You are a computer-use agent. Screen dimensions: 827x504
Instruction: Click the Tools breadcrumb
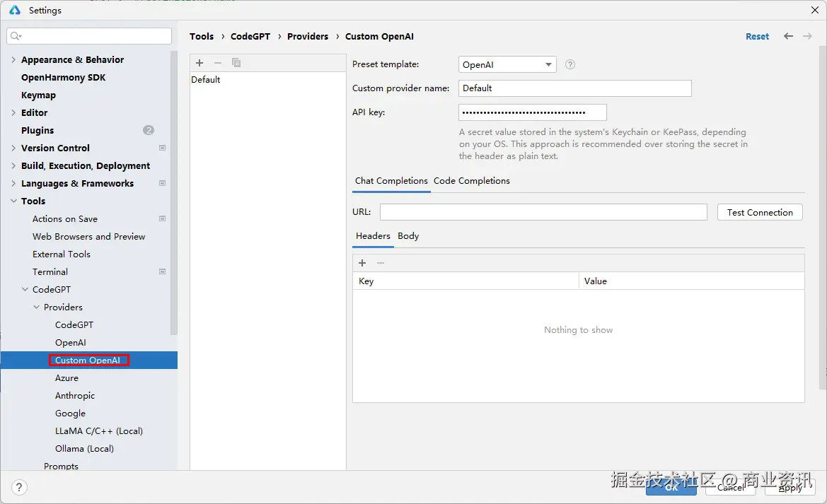point(202,36)
